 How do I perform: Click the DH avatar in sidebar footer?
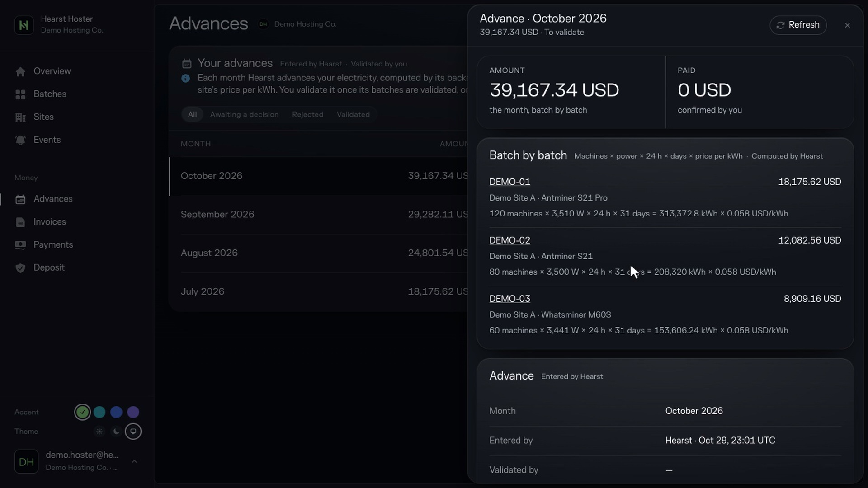[26, 461]
